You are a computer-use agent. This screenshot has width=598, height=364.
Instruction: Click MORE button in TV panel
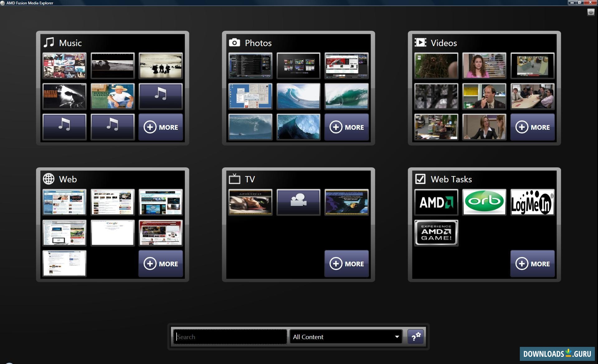pyautogui.click(x=346, y=264)
